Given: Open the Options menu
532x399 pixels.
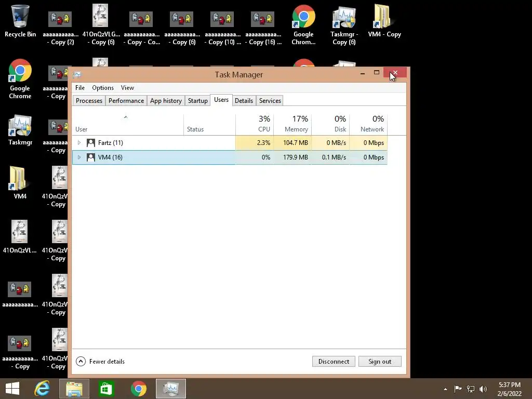Looking at the screenshot, I should [103, 88].
